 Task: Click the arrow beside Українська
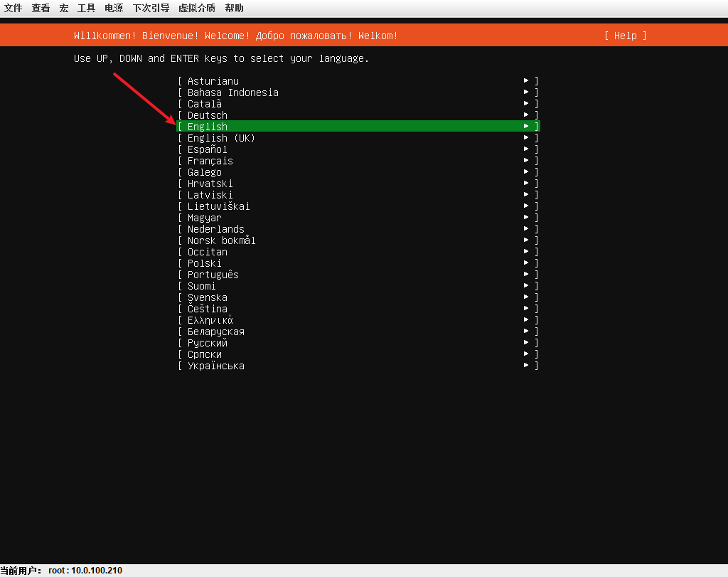tap(526, 365)
